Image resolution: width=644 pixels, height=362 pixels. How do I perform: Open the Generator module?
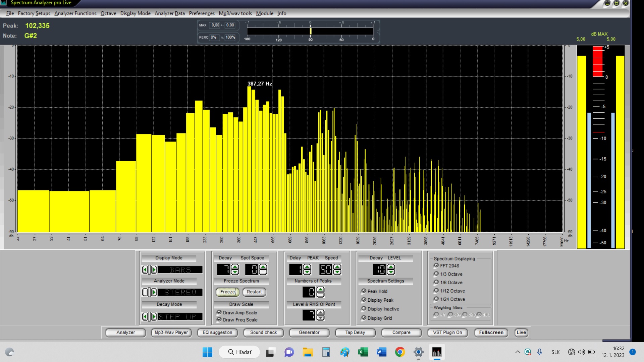coord(309,333)
